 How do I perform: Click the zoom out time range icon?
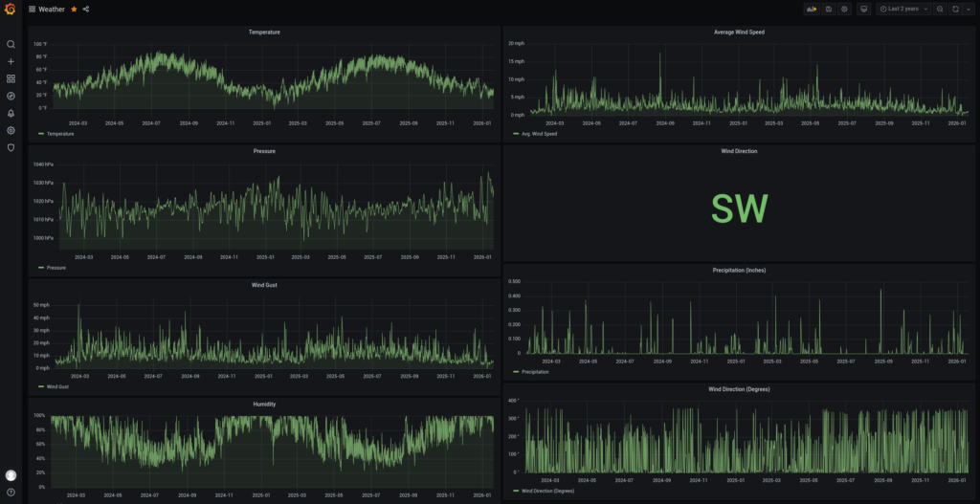click(x=940, y=9)
